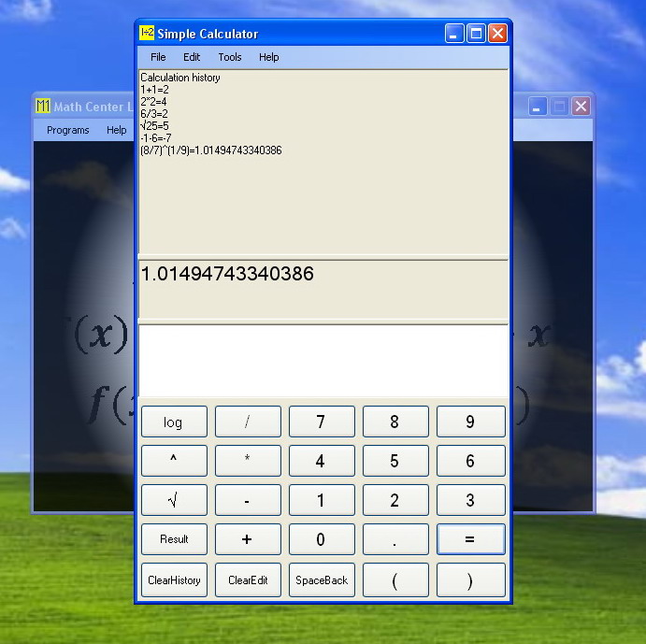Select history line 1+1=2

click(154, 90)
